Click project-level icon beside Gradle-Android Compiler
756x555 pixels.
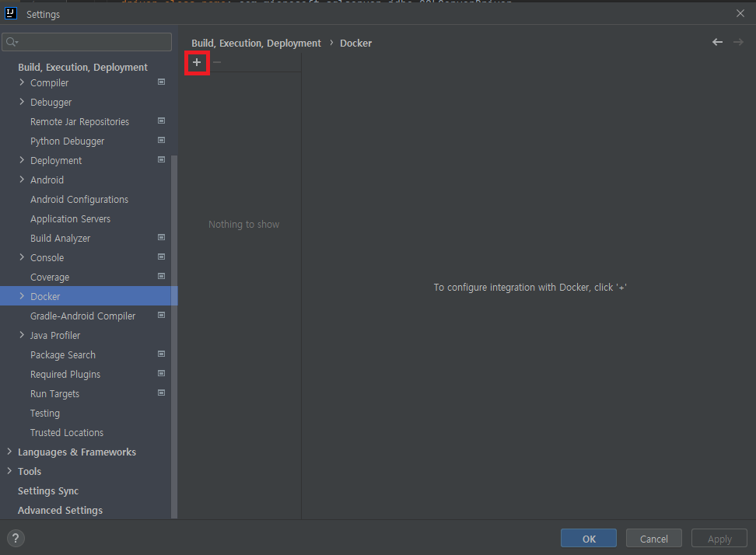tap(162, 315)
